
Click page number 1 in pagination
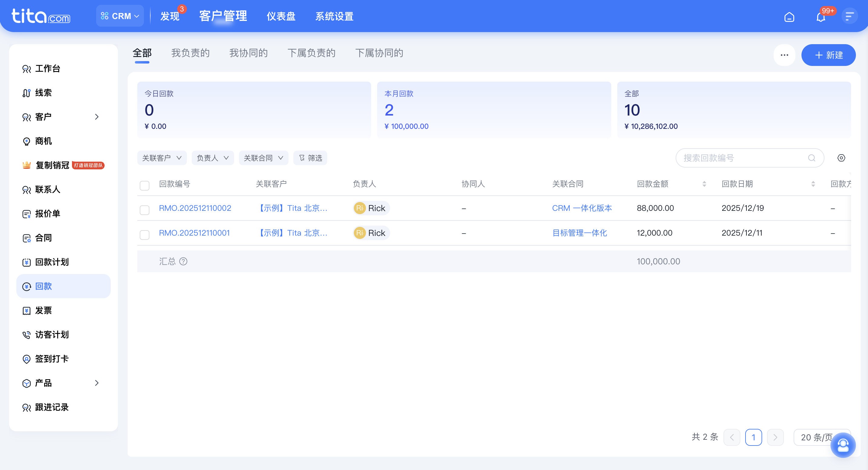(x=753, y=437)
